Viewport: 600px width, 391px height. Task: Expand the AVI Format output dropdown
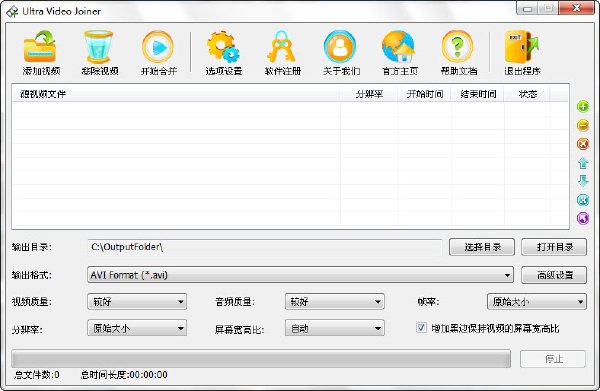[x=300, y=275]
